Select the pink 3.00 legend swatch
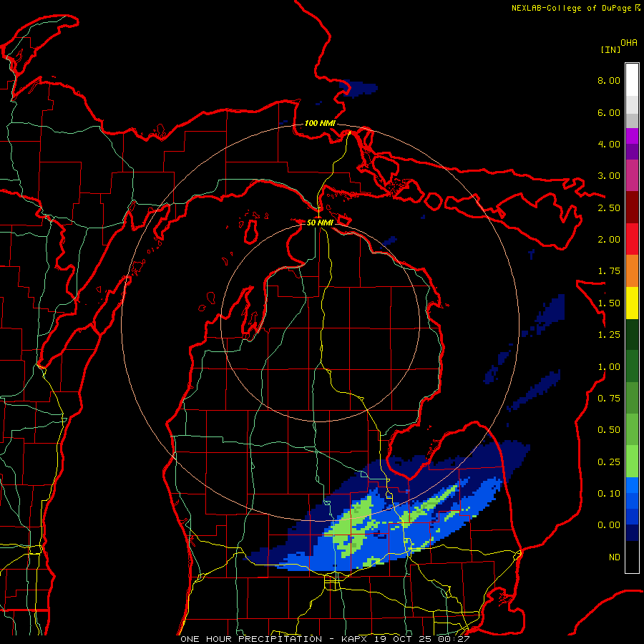 coord(632,175)
